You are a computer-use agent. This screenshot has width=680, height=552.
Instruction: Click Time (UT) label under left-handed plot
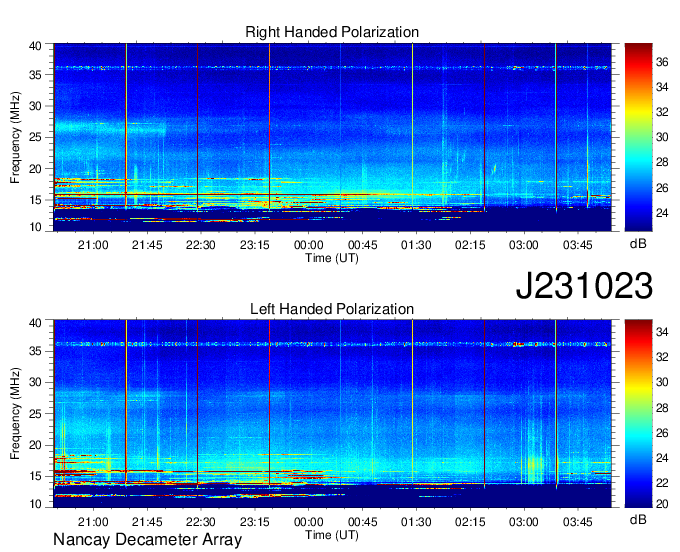332,535
